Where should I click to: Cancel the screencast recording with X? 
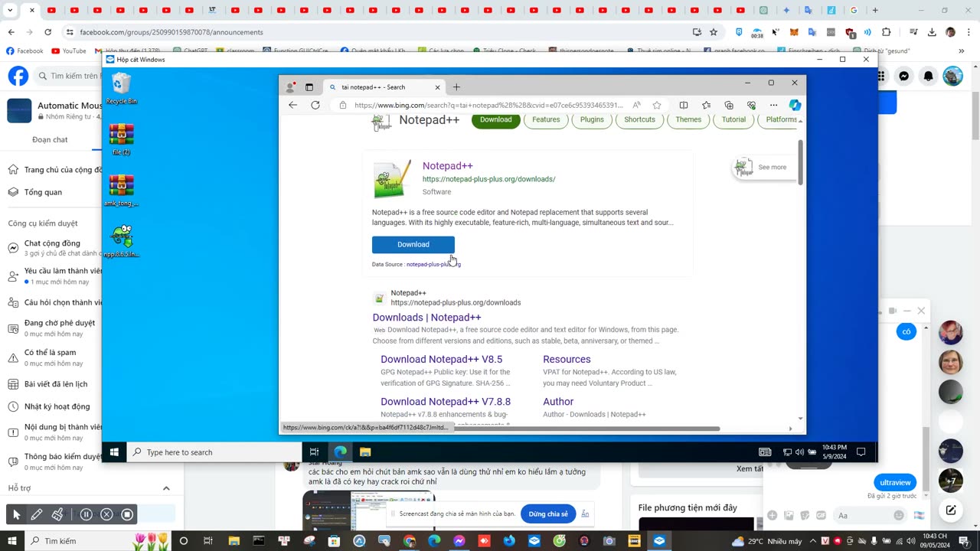(x=106, y=514)
